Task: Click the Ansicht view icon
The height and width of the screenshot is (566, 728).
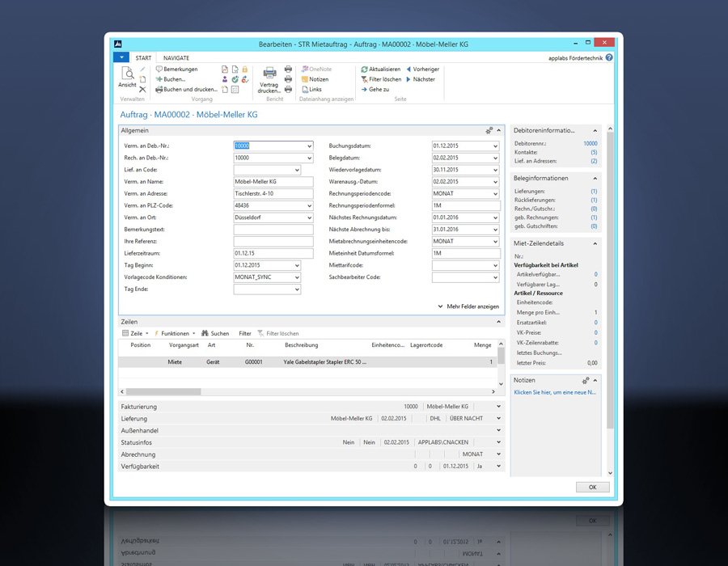Action: 127,74
